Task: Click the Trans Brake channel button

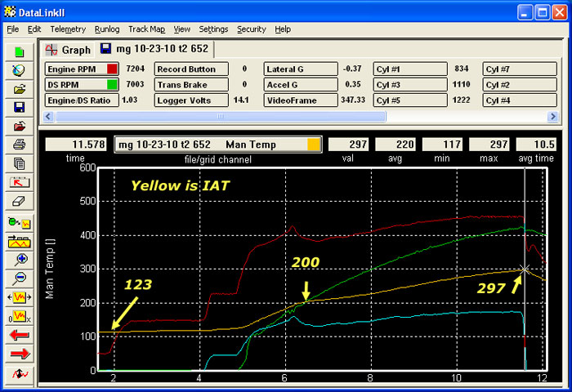Action: click(186, 84)
